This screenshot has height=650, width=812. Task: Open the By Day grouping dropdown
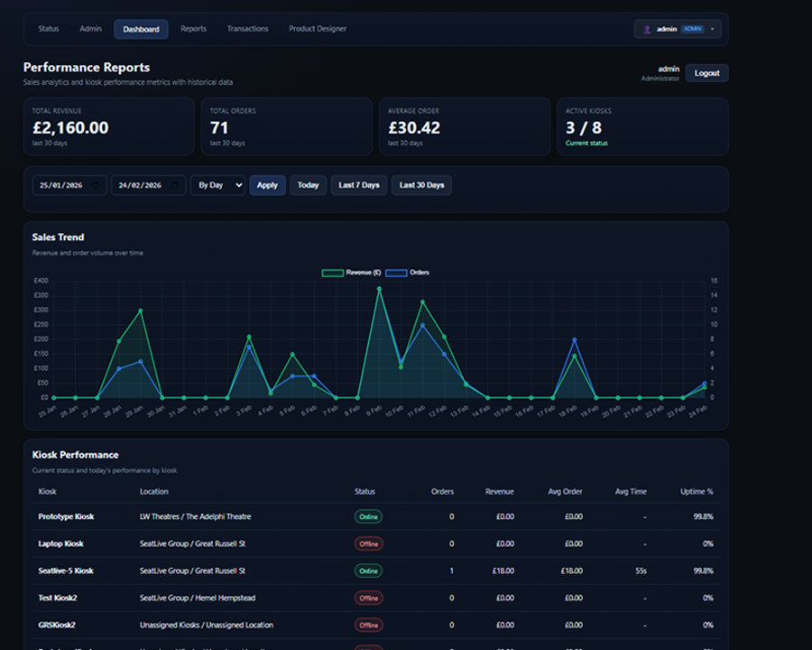click(217, 185)
